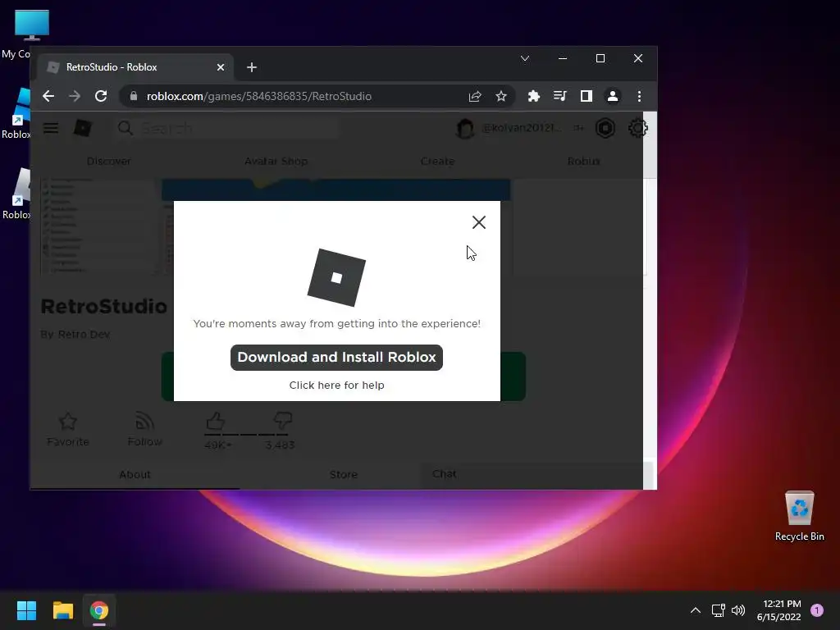
Task: Open a new tab with the plus button
Action: [x=252, y=67]
